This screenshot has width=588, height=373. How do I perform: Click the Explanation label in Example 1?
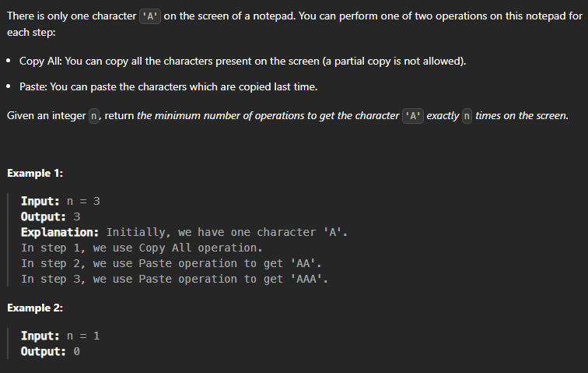(60, 233)
